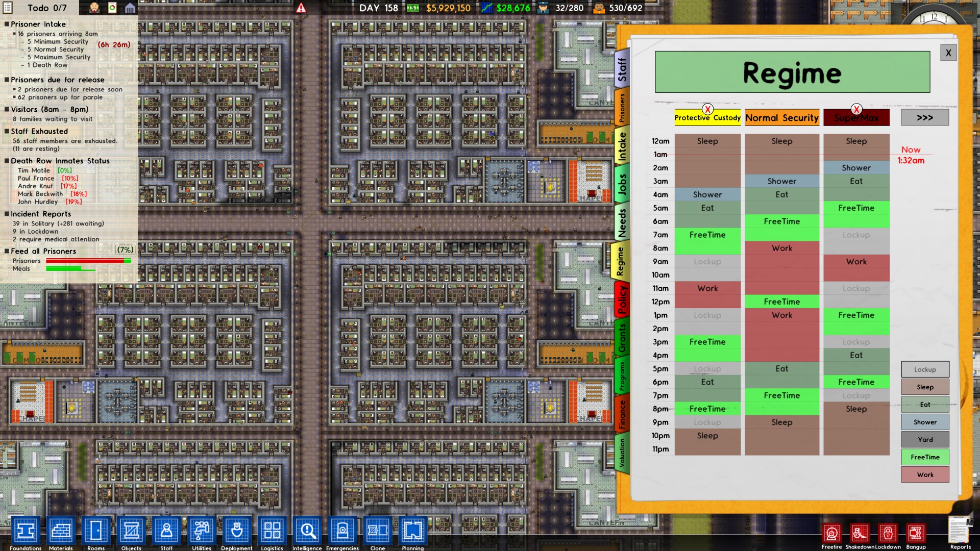
Task: Open the Foundations build menu
Action: point(25,531)
